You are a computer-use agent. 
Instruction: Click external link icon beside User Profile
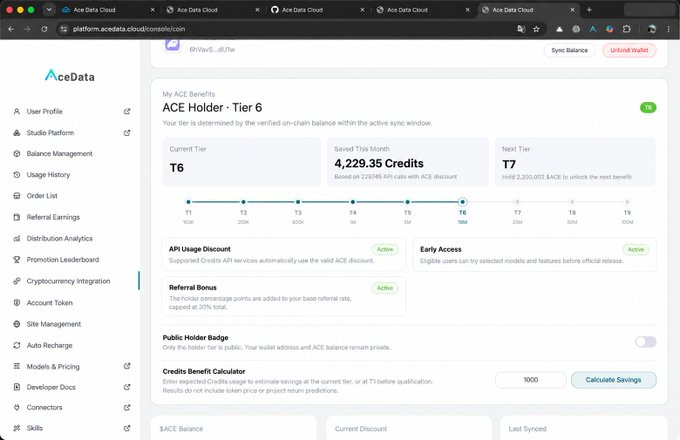click(127, 111)
